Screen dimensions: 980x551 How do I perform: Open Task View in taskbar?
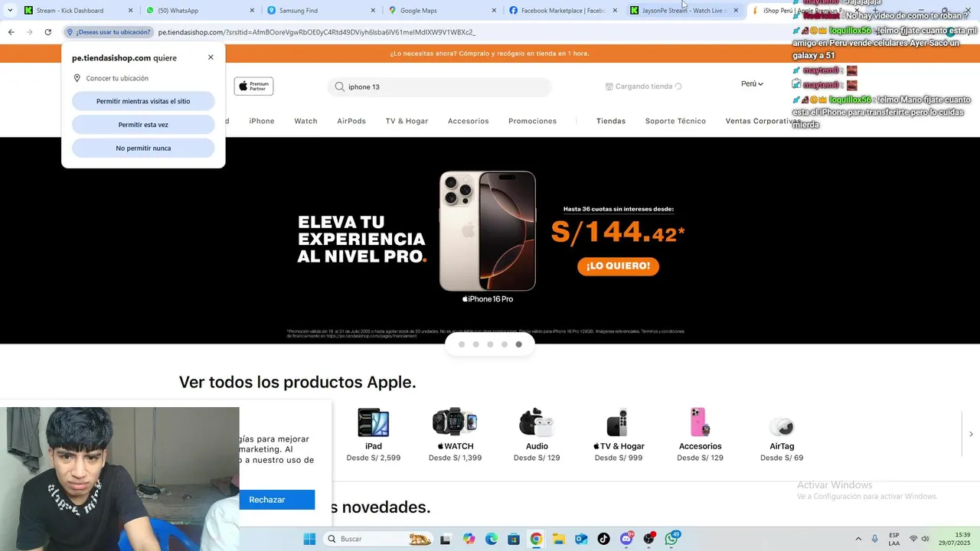point(446,539)
